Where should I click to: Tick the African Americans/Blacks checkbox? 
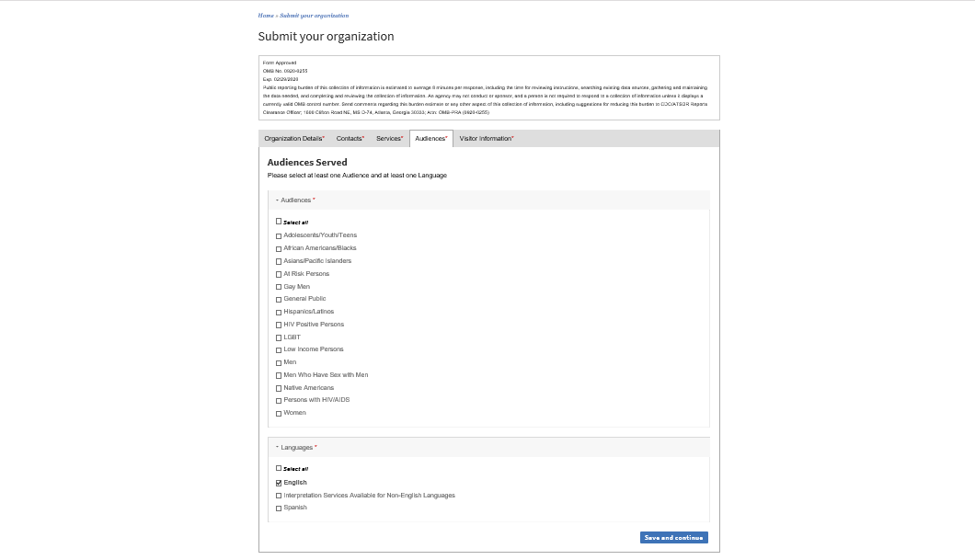(279, 249)
